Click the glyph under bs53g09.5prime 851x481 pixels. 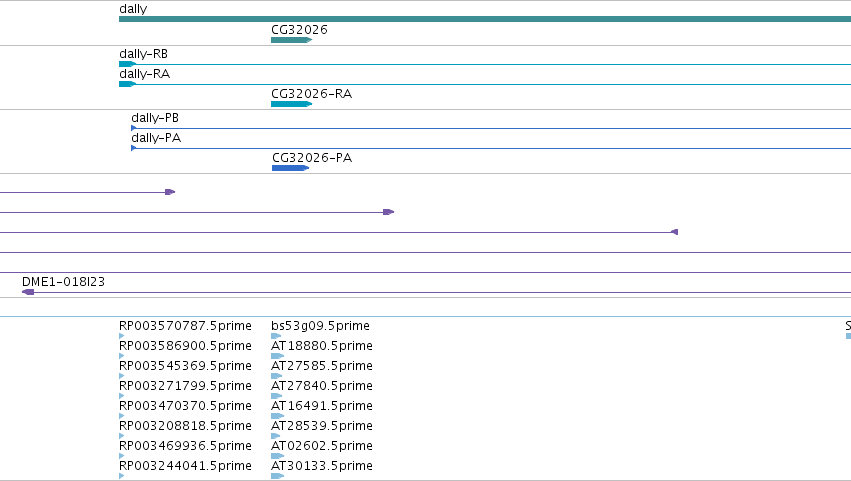[x=276, y=336]
